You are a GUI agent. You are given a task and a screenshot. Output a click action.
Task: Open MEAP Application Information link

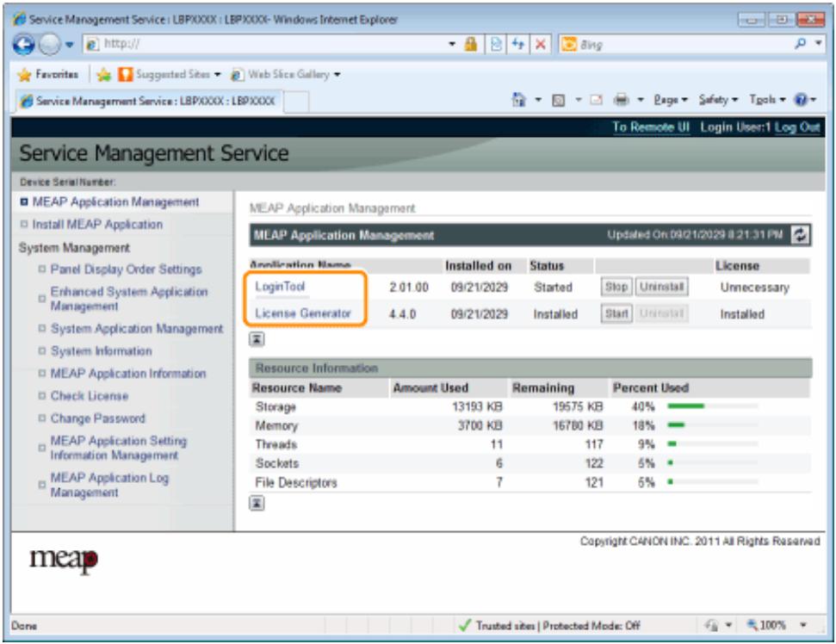click(x=128, y=373)
